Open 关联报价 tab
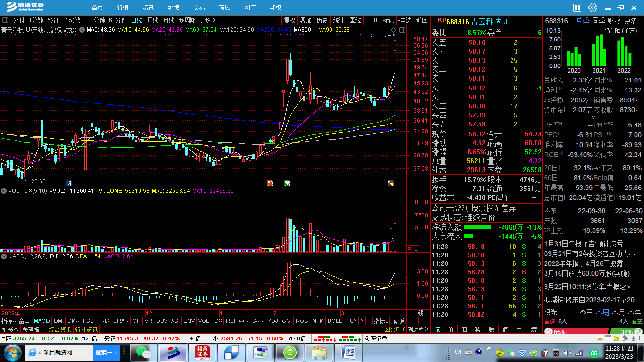Screen dimensions: 644x362 click(34, 329)
